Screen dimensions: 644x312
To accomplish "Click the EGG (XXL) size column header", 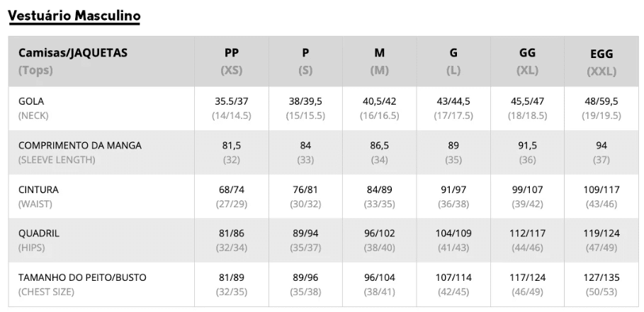I will pos(601,62).
